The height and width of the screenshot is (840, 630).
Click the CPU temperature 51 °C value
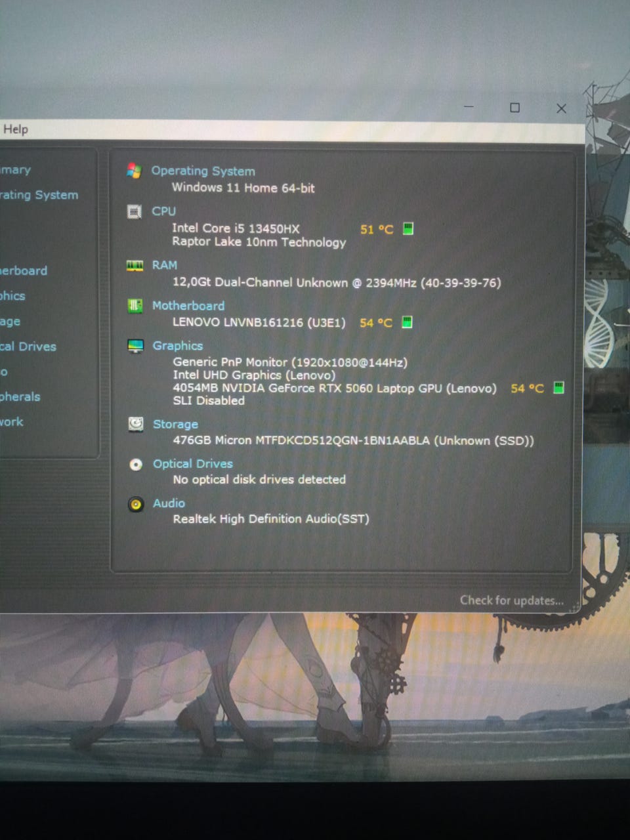377,229
